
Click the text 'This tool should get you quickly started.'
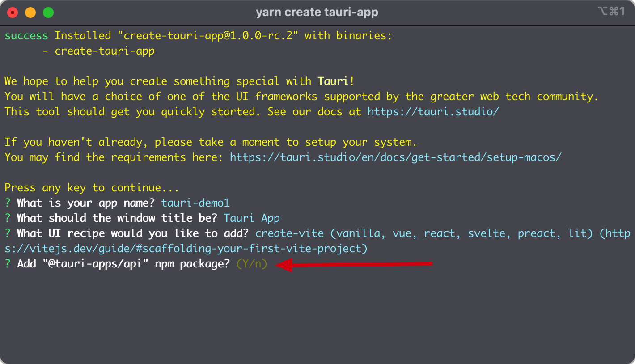[133, 112]
